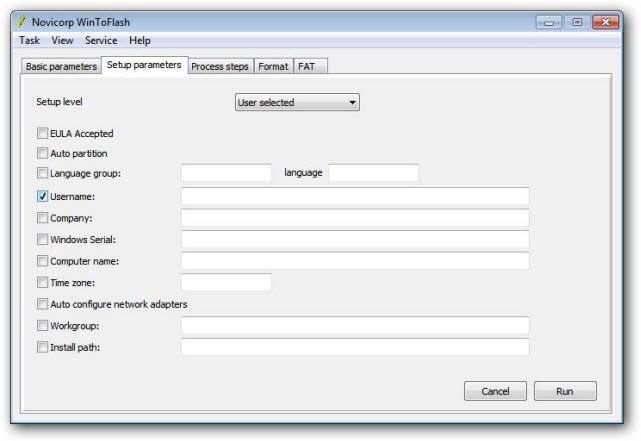Close the WinToFlash window
Viewport: 641px width, 441px height.
coord(605,22)
